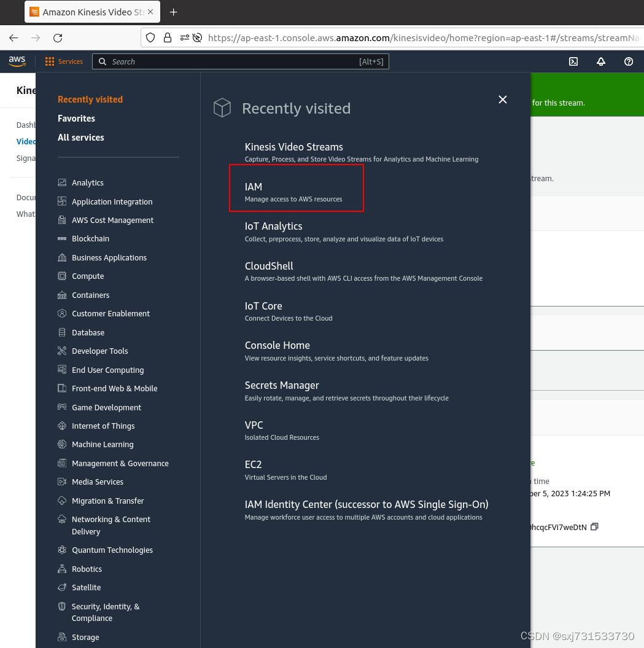This screenshot has width=644, height=648.
Task: Click the Customer Enablement icon
Action: click(x=62, y=313)
